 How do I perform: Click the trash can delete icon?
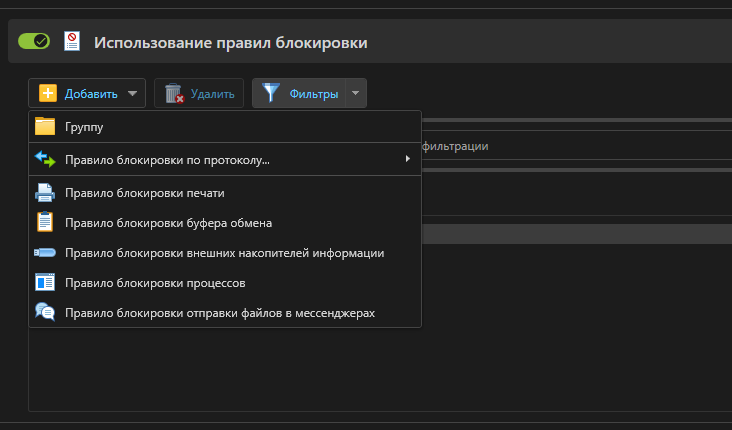point(174,93)
